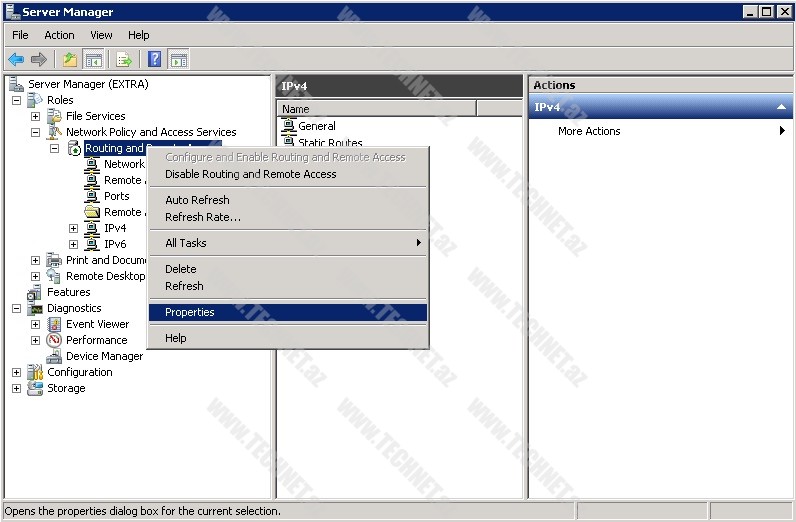
Task: Select Disable Routing and Remote Access
Action: point(250,174)
